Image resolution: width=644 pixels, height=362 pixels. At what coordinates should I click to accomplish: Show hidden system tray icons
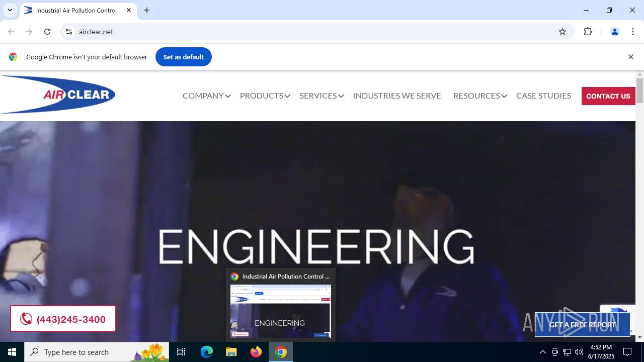[x=542, y=352]
